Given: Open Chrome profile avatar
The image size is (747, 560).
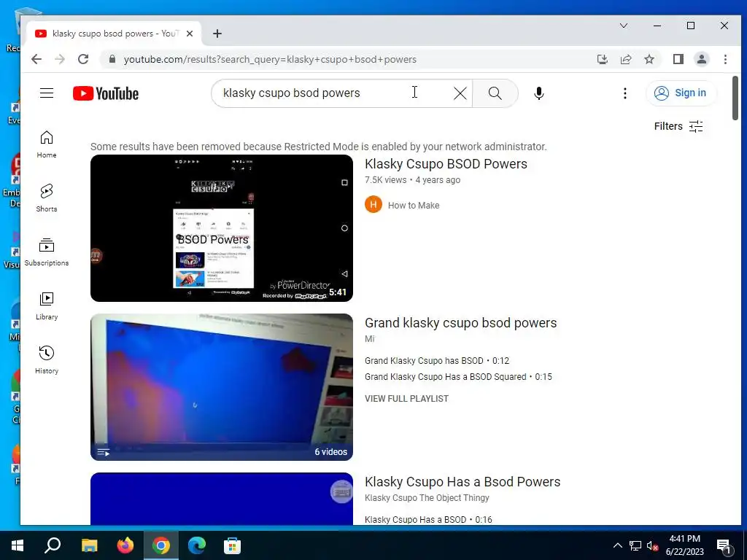Looking at the screenshot, I should [x=702, y=59].
